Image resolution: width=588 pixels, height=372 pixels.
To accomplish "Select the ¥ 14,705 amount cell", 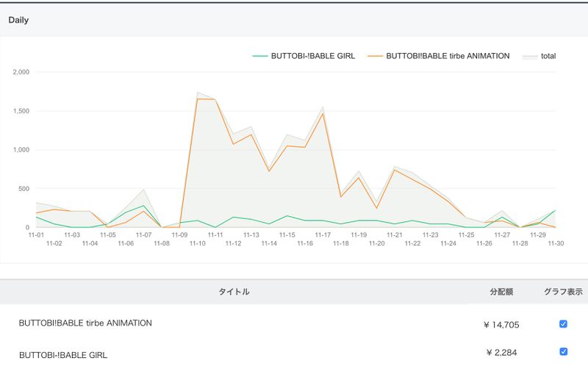I will (501, 324).
